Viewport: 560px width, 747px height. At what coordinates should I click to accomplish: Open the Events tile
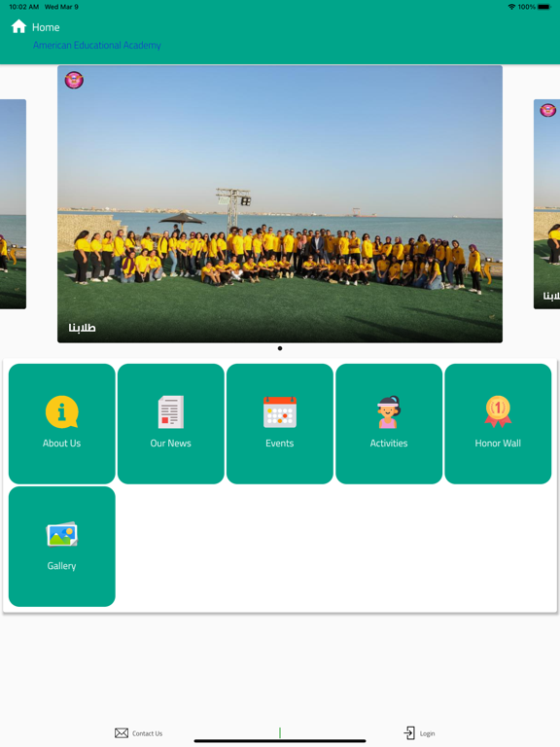280,424
